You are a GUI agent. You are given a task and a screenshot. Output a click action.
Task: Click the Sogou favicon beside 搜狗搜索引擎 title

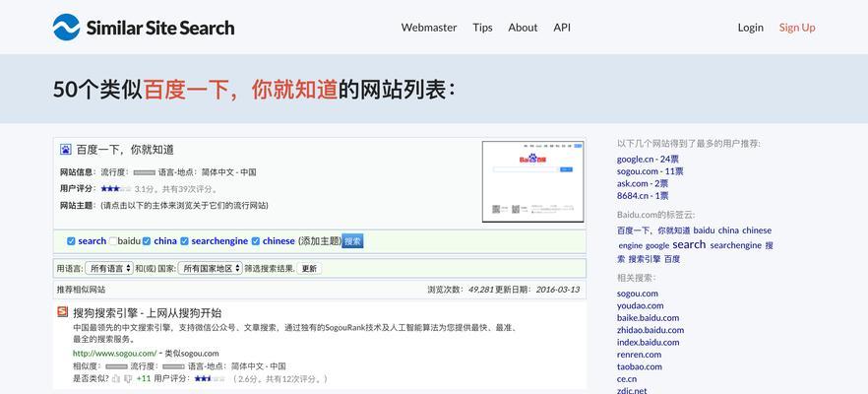pos(63,312)
